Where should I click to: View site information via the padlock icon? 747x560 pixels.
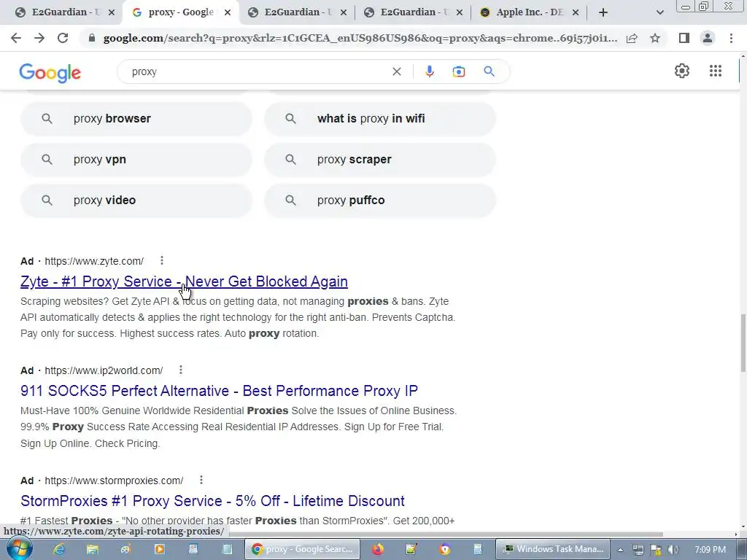click(92, 38)
